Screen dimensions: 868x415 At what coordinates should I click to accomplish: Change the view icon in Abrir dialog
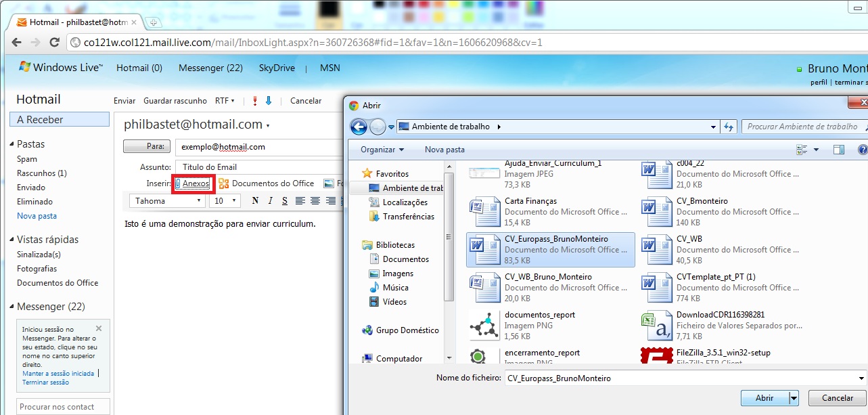pyautogui.click(x=802, y=150)
